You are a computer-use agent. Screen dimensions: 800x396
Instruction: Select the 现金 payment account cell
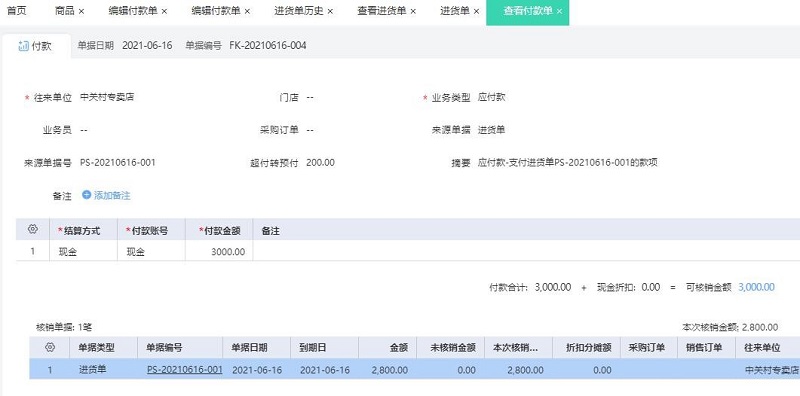click(x=152, y=252)
